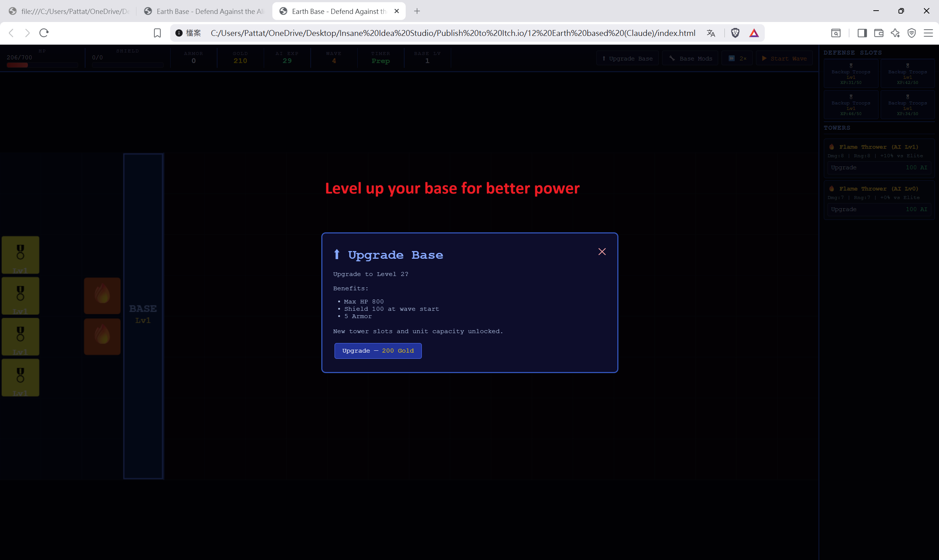Open the Base Mods button
This screenshot has width=939, height=560.
coord(690,59)
